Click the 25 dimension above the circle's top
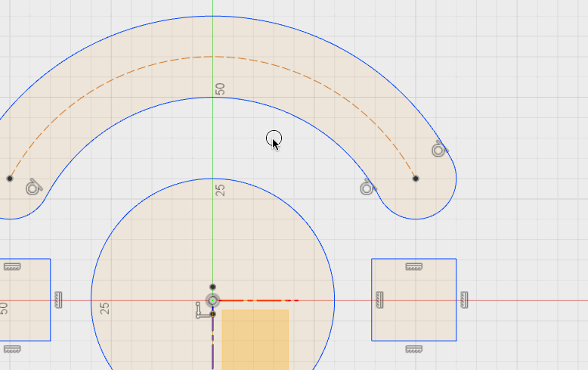 pyautogui.click(x=221, y=190)
